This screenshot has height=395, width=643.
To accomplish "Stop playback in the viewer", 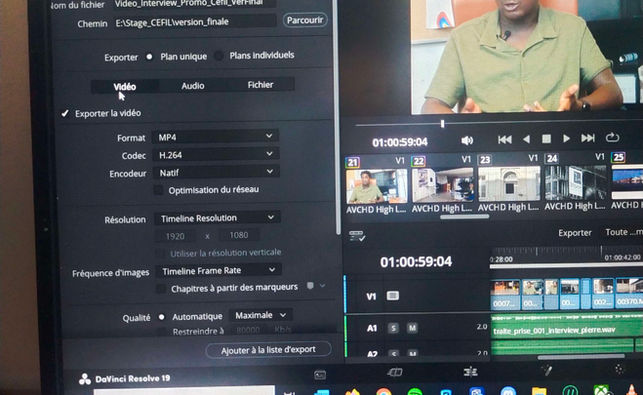I will pos(546,139).
